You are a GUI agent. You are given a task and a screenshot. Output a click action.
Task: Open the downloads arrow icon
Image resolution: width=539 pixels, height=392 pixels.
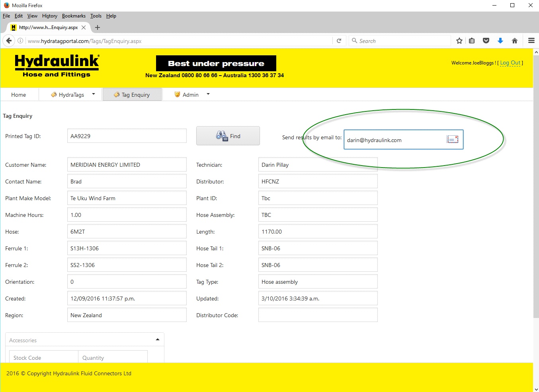tap(500, 41)
